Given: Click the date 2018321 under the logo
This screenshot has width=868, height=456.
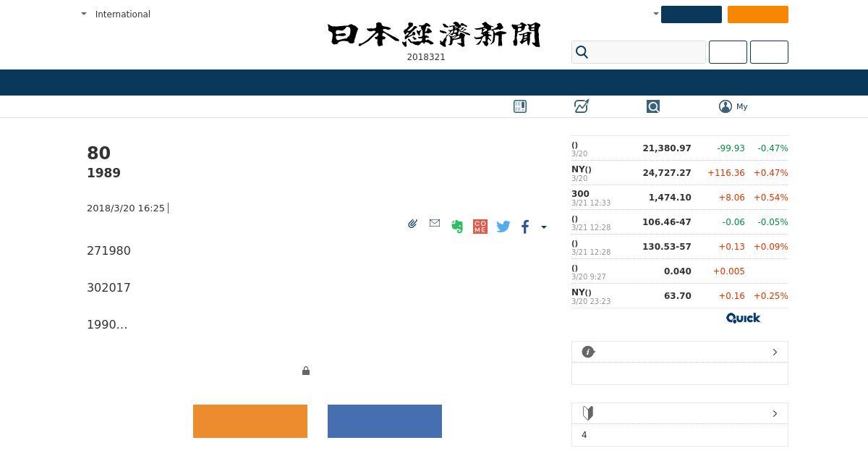Looking at the screenshot, I should [426, 57].
